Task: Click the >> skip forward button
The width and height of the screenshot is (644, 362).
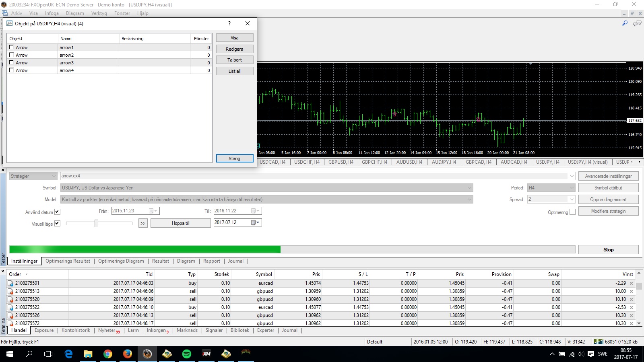Action: coord(143,223)
